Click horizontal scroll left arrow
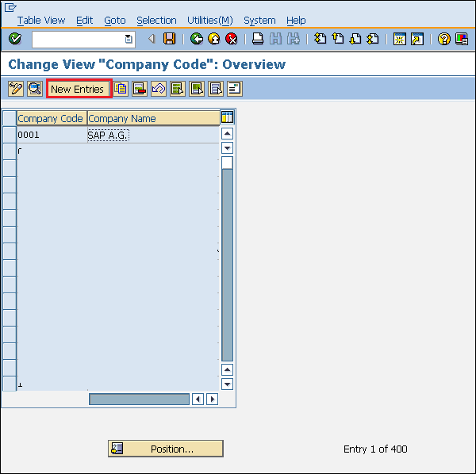This screenshot has height=474, width=476. (198, 399)
